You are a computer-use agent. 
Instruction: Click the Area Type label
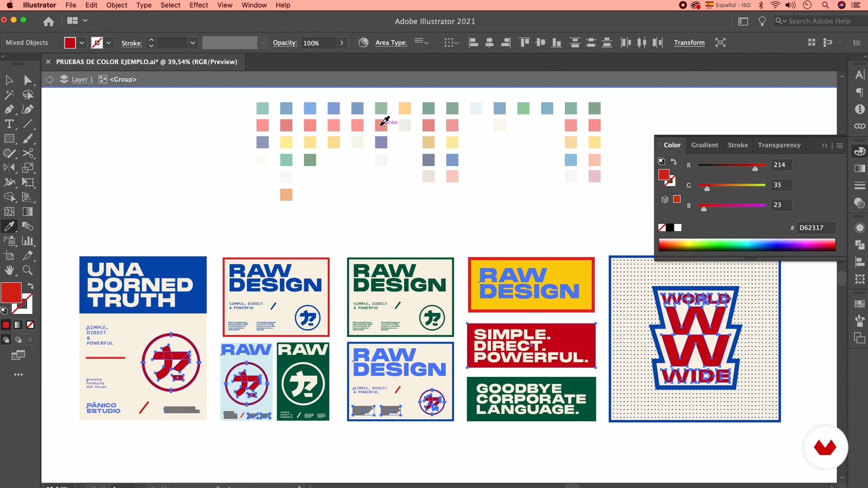391,42
